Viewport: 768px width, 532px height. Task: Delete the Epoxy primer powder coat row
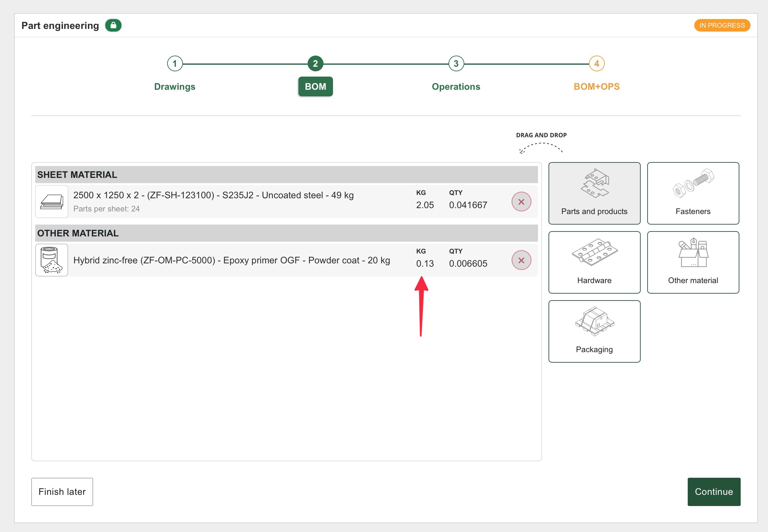pos(521,260)
